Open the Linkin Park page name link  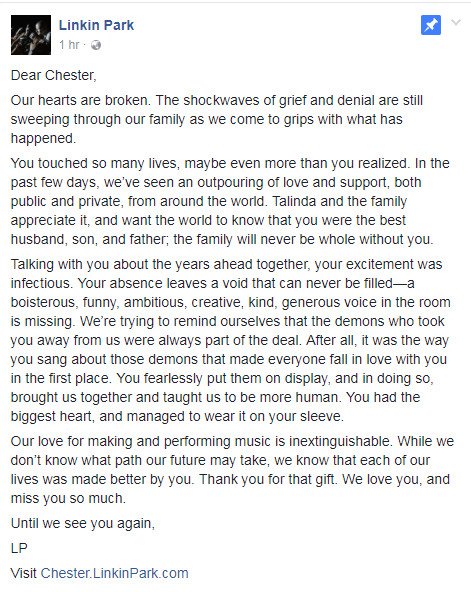(x=96, y=25)
